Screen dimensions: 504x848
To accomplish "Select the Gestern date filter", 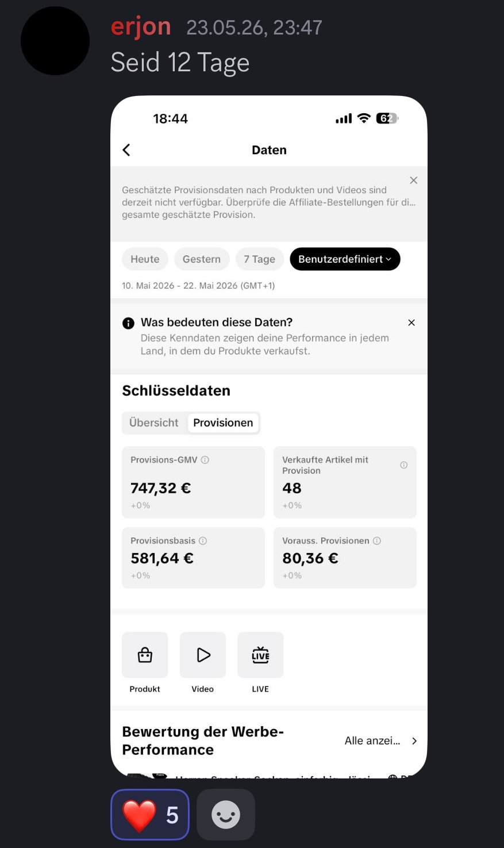I will point(202,259).
